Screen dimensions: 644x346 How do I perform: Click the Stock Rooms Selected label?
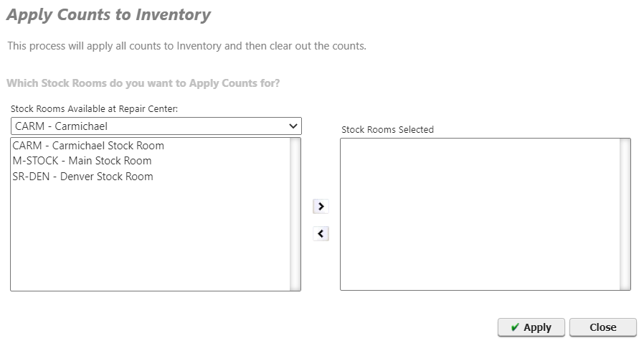[x=388, y=129]
